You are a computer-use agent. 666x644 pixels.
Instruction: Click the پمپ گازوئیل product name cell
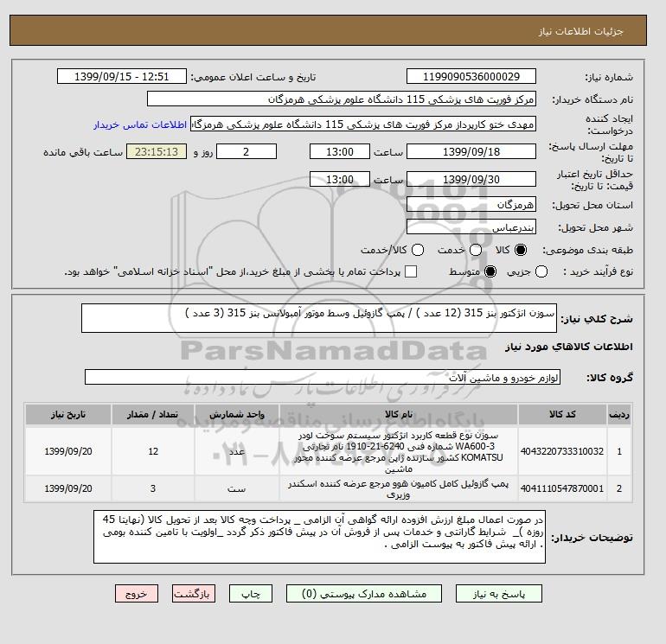click(399, 489)
